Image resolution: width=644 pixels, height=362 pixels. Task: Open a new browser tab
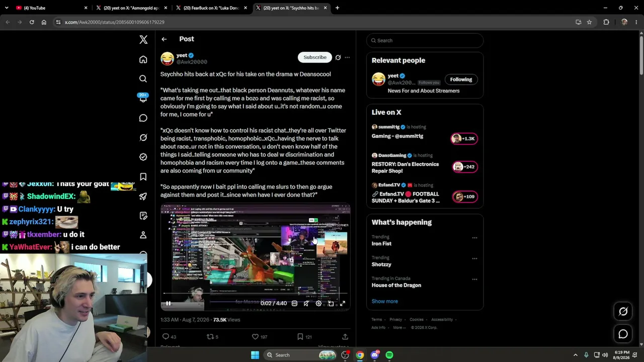pyautogui.click(x=337, y=8)
